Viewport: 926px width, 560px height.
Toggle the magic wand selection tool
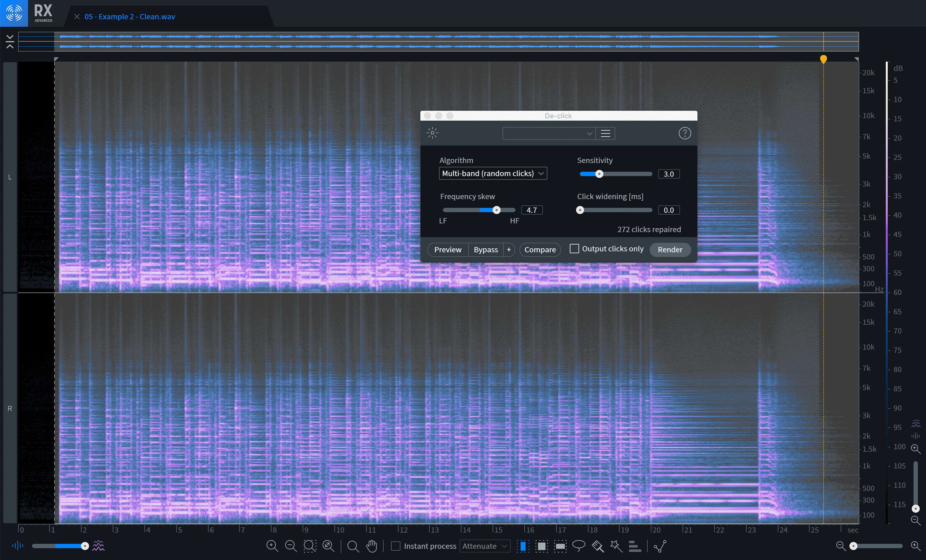tap(614, 546)
